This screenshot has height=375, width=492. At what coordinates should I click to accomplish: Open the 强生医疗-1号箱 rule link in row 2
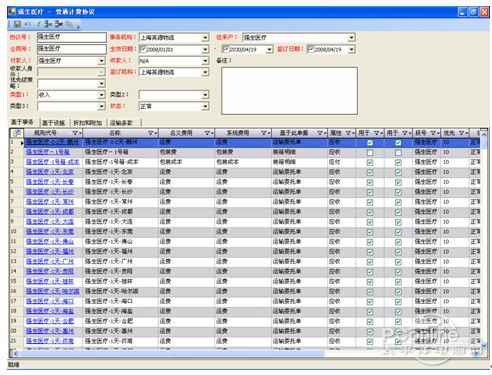[x=48, y=152]
